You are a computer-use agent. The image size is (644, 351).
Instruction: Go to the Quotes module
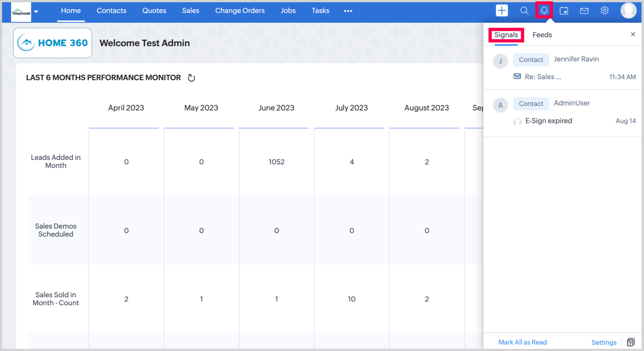tap(154, 10)
